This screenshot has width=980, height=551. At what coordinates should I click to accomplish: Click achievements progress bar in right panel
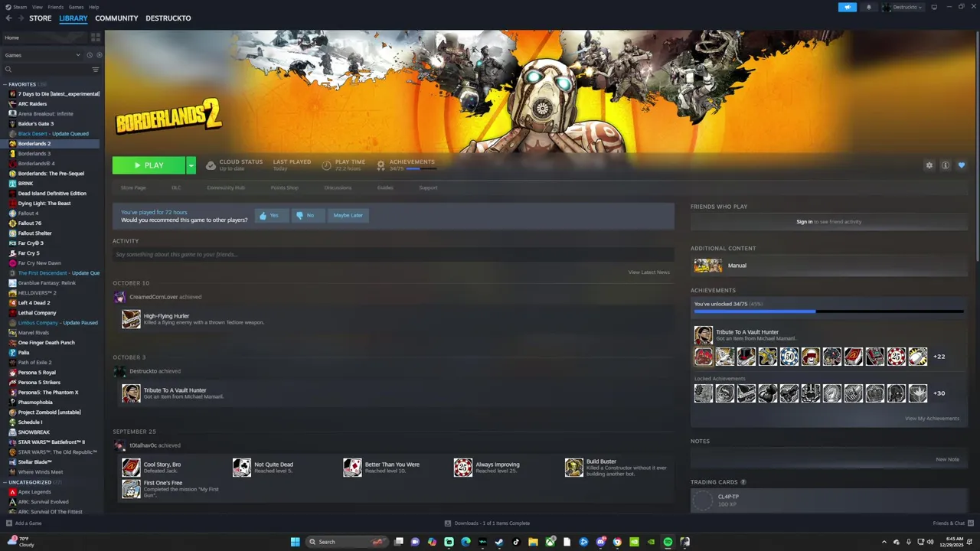click(828, 311)
